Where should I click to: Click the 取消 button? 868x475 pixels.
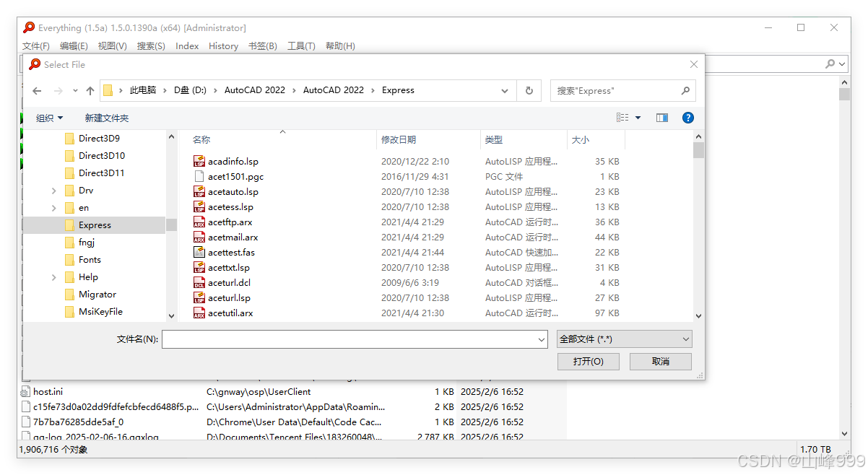click(x=660, y=362)
